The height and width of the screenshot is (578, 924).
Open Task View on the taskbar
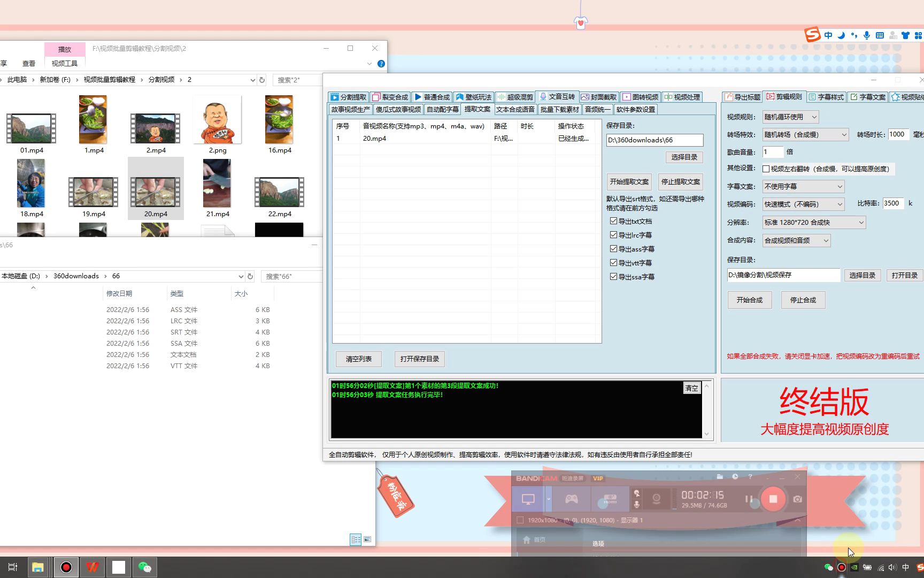[13, 567]
